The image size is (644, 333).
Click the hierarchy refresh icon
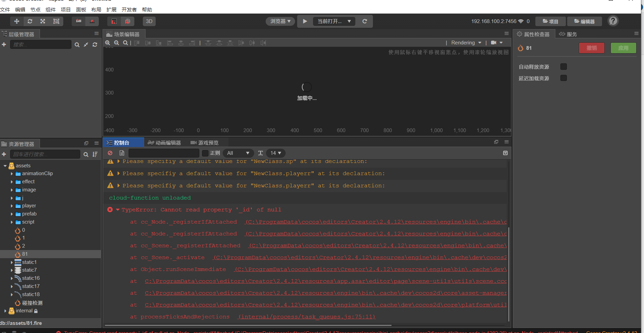[x=95, y=45]
